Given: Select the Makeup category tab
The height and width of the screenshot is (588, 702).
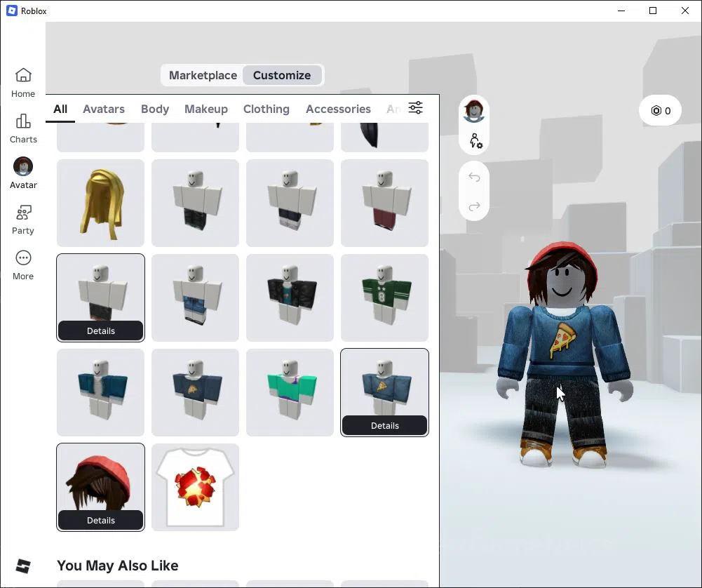Looking at the screenshot, I should click(x=206, y=109).
